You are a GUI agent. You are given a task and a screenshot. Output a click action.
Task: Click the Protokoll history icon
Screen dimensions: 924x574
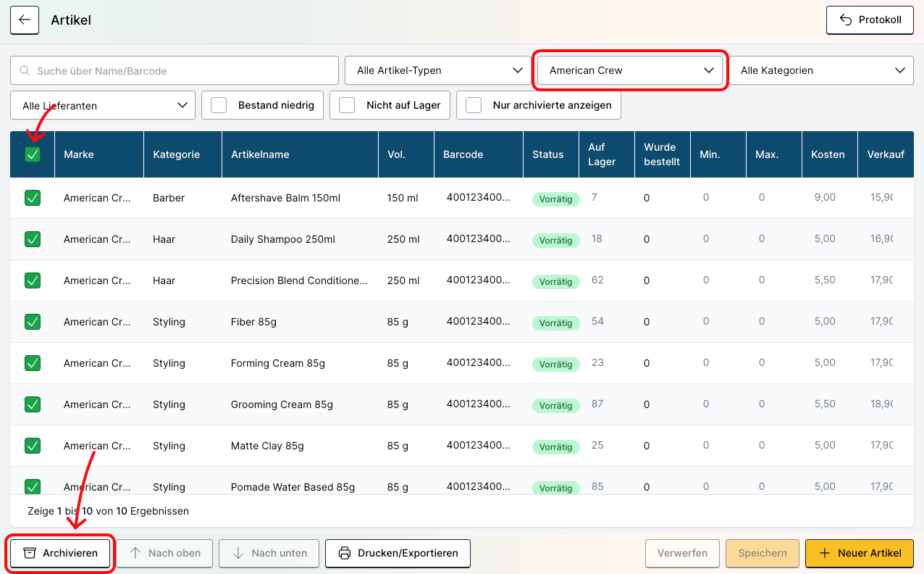pos(845,20)
